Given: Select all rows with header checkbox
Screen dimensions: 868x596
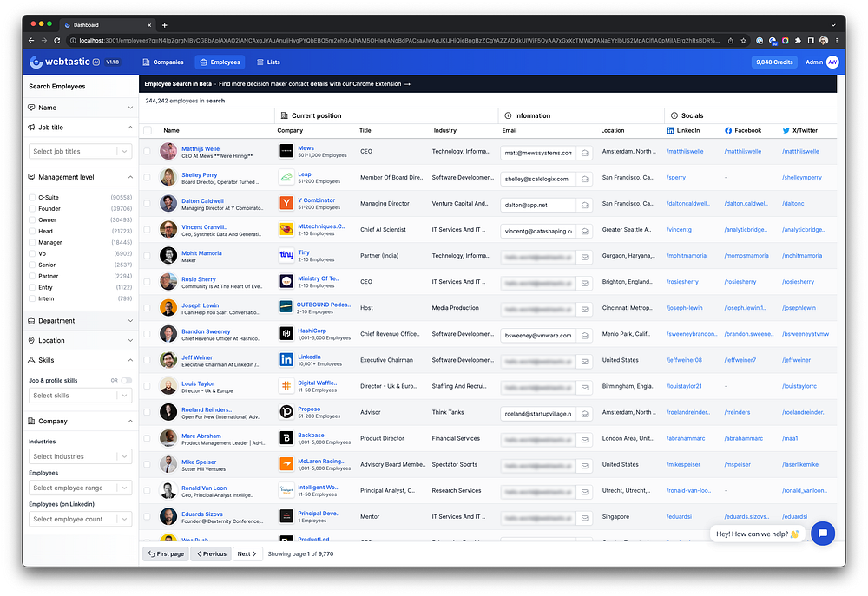Looking at the screenshot, I should pos(148,131).
